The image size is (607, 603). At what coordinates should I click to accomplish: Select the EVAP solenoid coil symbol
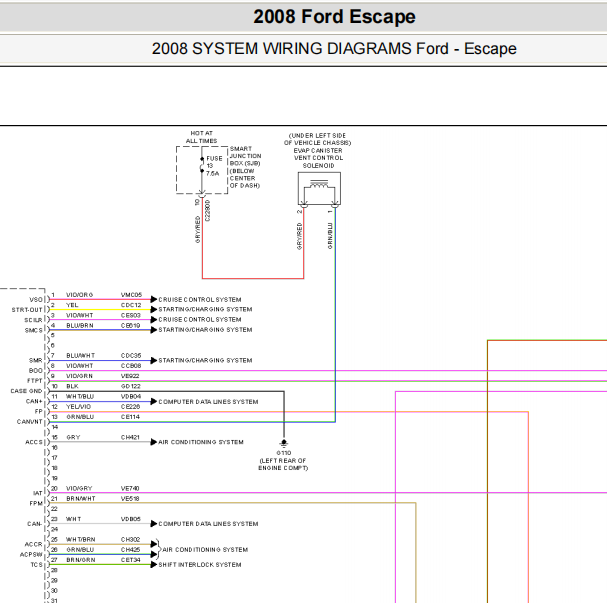coord(319,185)
